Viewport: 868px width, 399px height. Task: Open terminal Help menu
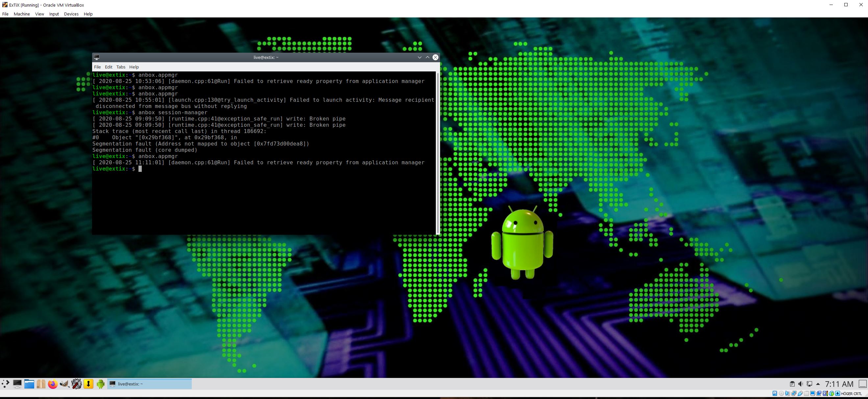coord(134,67)
